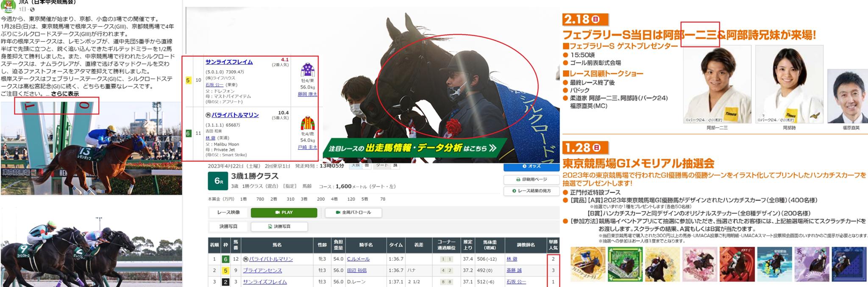Open jockey C.ルメール link in results

[x=358, y=259]
